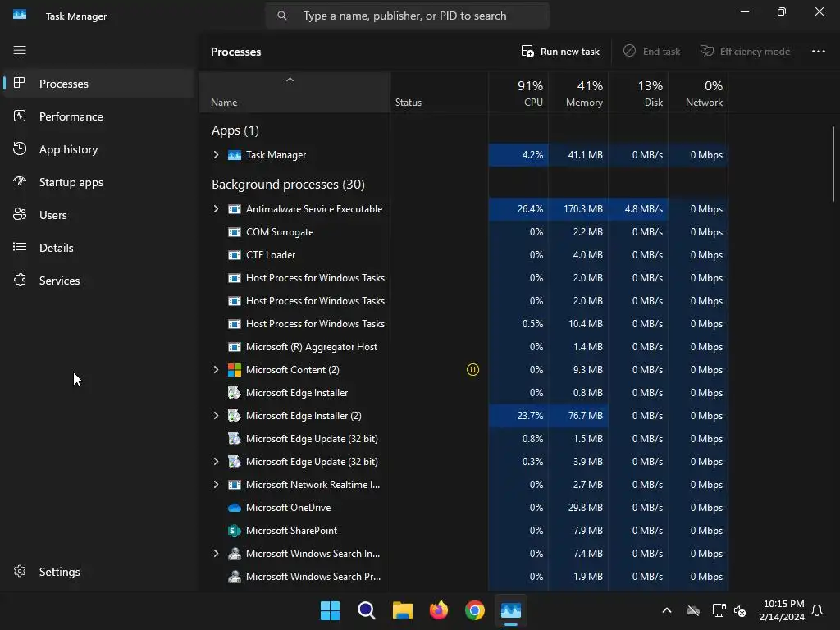Click the Antimalware Service Executable icon

[x=235, y=209]
